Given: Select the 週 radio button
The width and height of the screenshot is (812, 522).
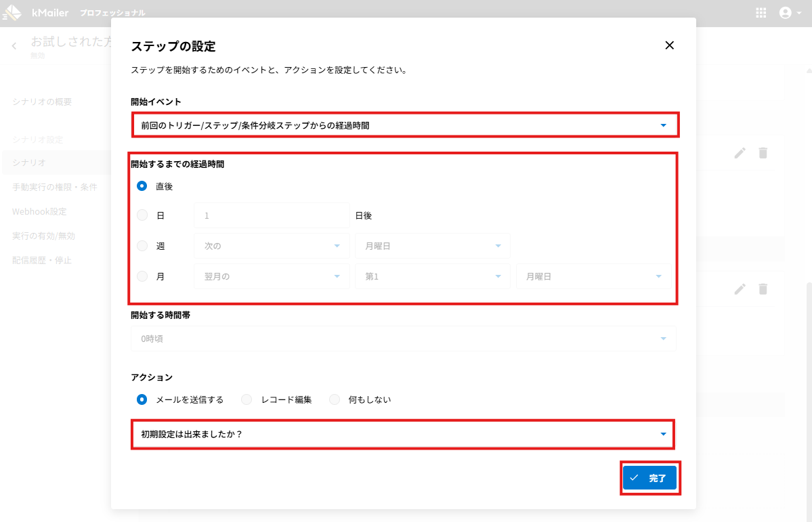Looking at the screenshot, I should 142,246.
